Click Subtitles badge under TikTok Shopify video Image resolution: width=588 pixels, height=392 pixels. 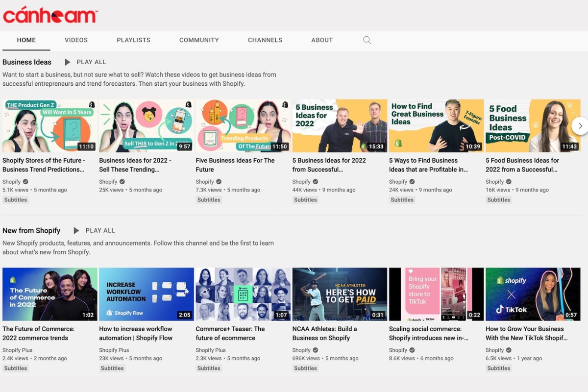[x=499, y=368]
